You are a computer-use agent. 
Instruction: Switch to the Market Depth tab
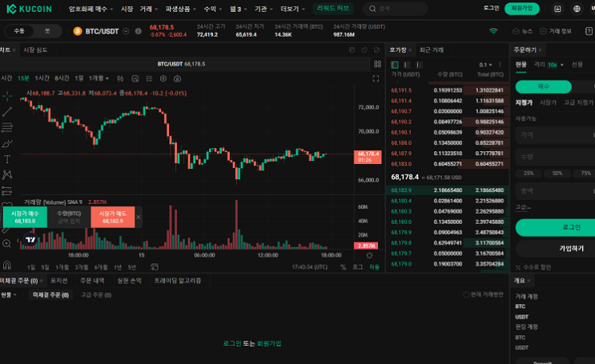pos(35,50)
